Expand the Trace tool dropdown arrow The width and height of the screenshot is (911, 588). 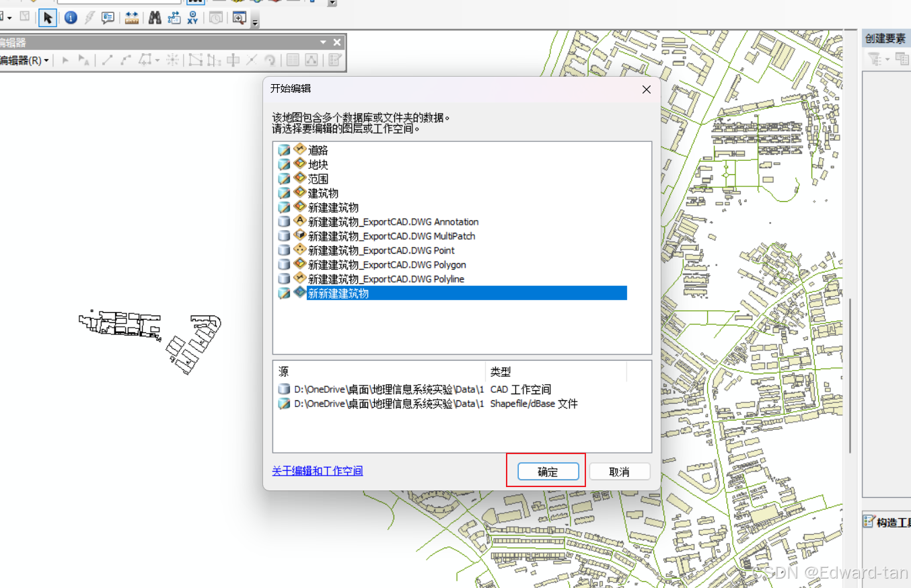click(157, 61)
